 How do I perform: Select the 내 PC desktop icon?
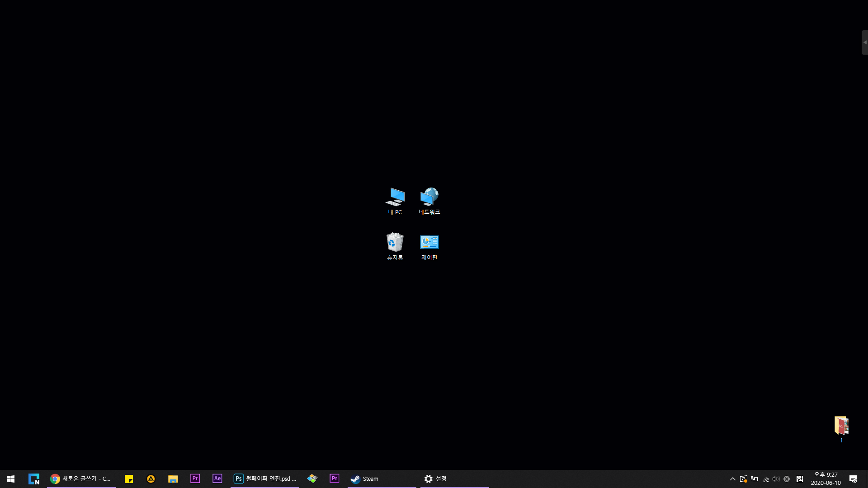click(x=395, y=201)
